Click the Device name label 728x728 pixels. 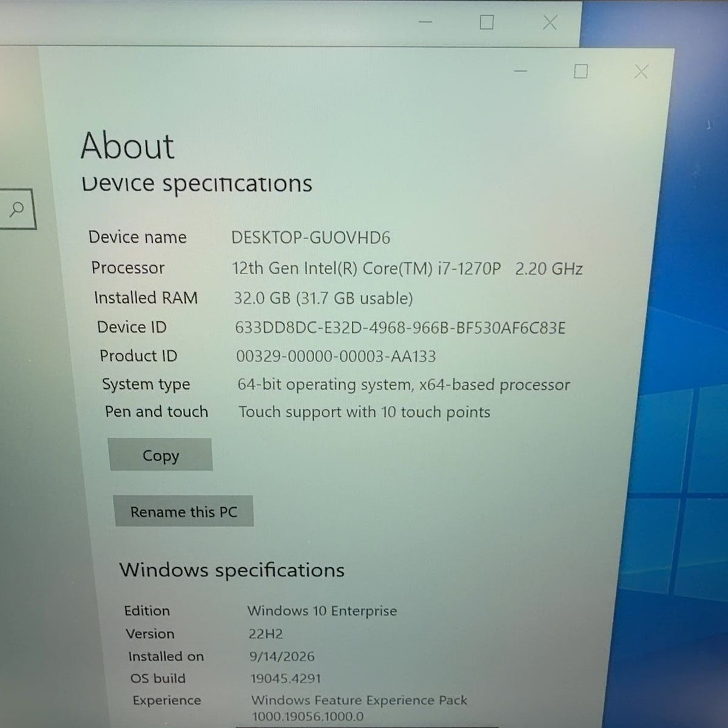138,237
